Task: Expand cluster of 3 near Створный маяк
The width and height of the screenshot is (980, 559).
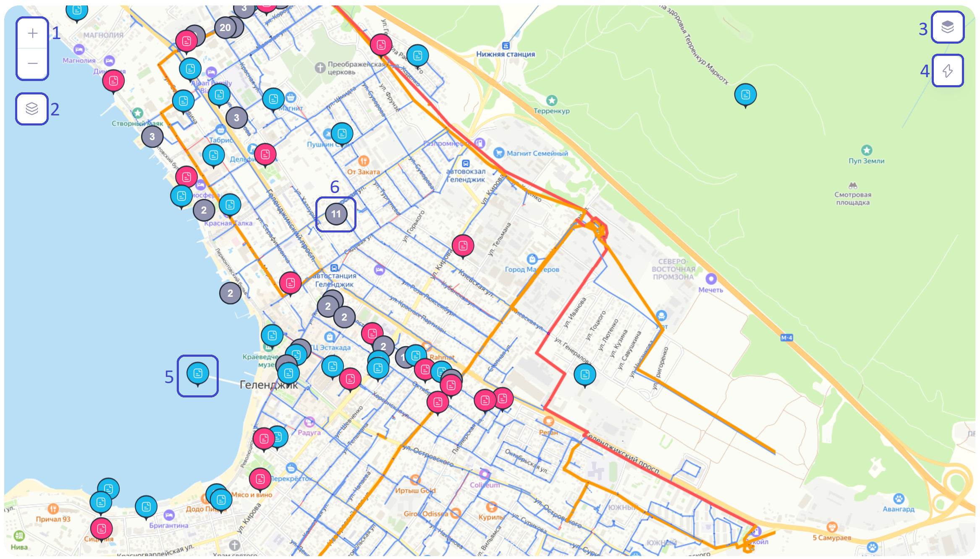Action: 152,137
